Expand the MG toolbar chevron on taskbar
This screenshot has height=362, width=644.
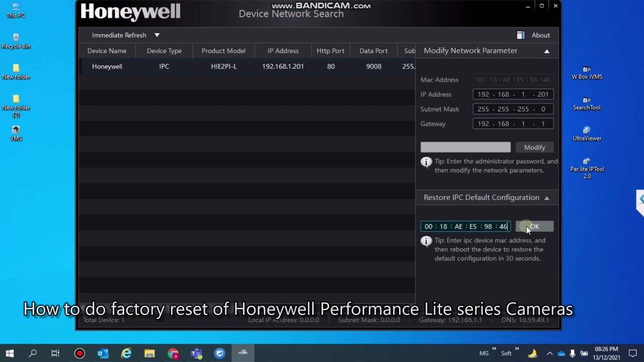click(494, 349)
